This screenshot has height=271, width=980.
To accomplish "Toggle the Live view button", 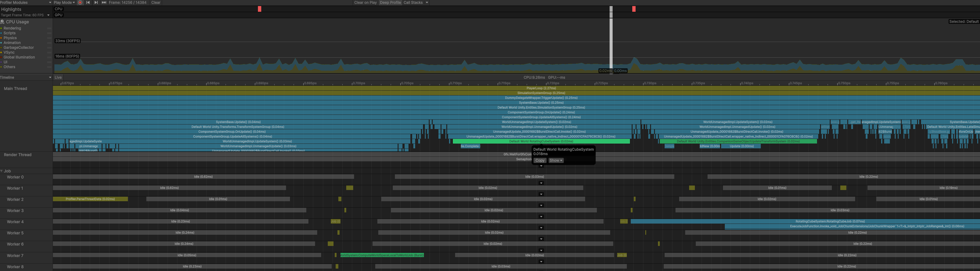I will 58,77.
